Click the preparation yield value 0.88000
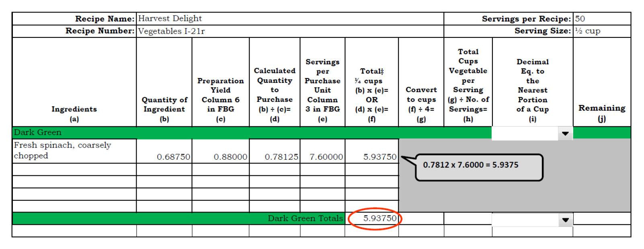The height and width of the screenshot is (249, 644). click(230, 156)
